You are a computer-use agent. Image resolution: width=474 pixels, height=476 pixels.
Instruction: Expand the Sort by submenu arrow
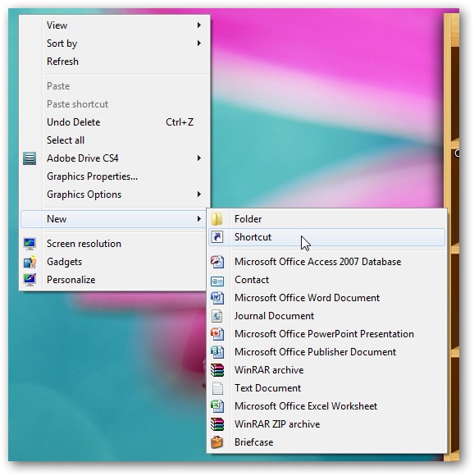click(199, 43)
